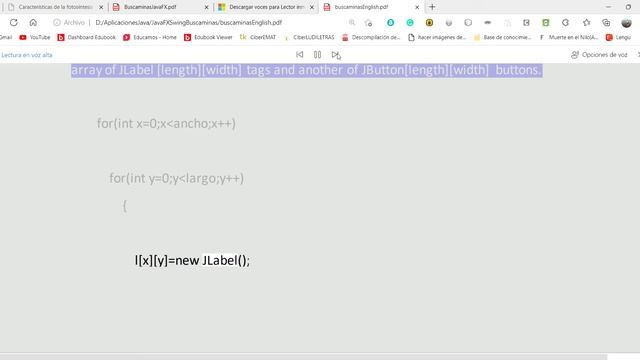Screen dimensions: 640x360
Task: Open Muerte en el Nilo bookmark
Action: [569, 37]
